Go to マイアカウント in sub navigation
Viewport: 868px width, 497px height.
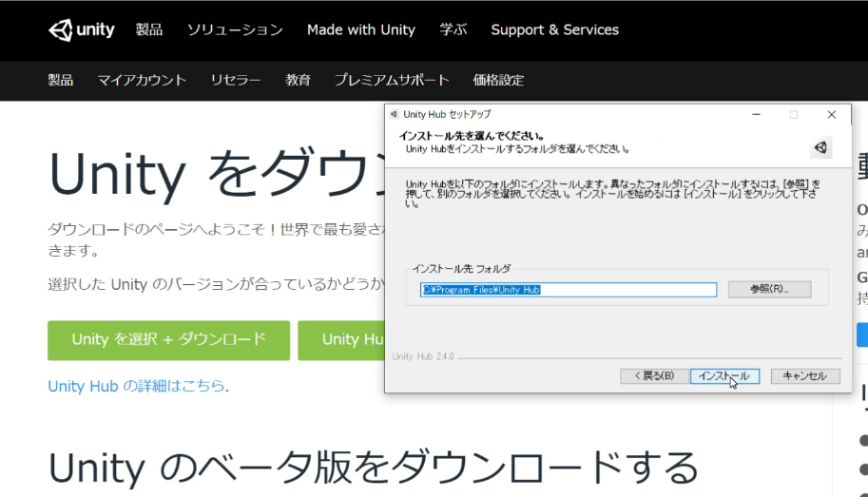coord(142,80)
